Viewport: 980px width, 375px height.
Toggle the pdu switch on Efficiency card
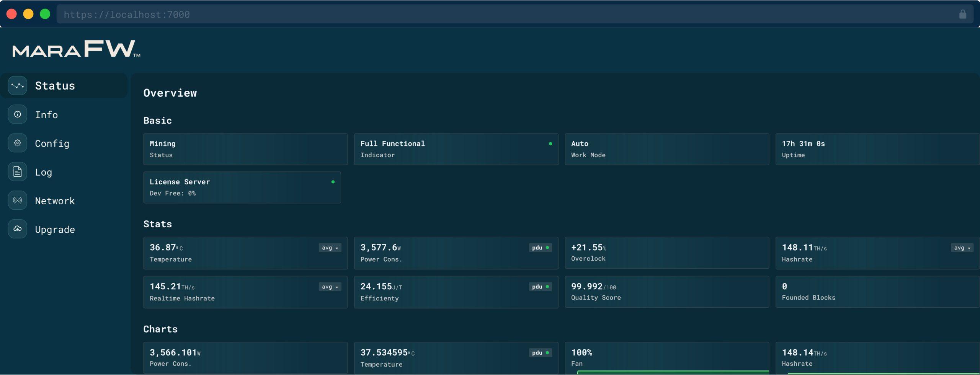(541, 287)
